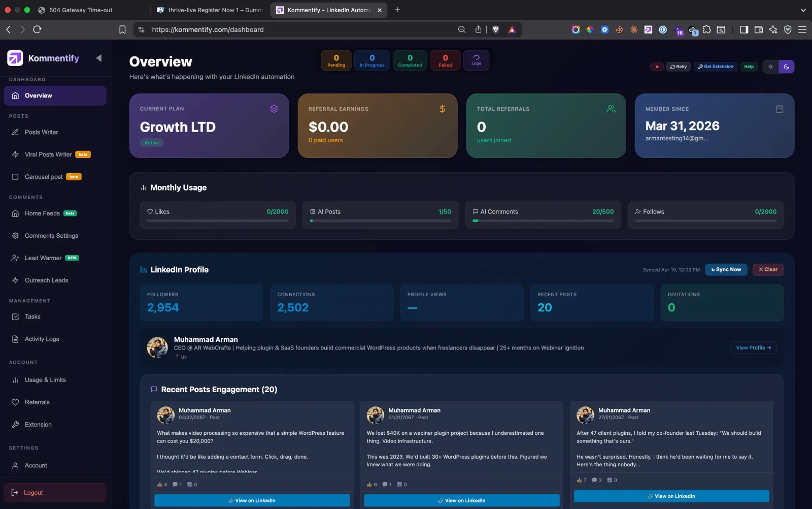
Task: Click the Total Referrals users icon
Action: coord(611,109)
